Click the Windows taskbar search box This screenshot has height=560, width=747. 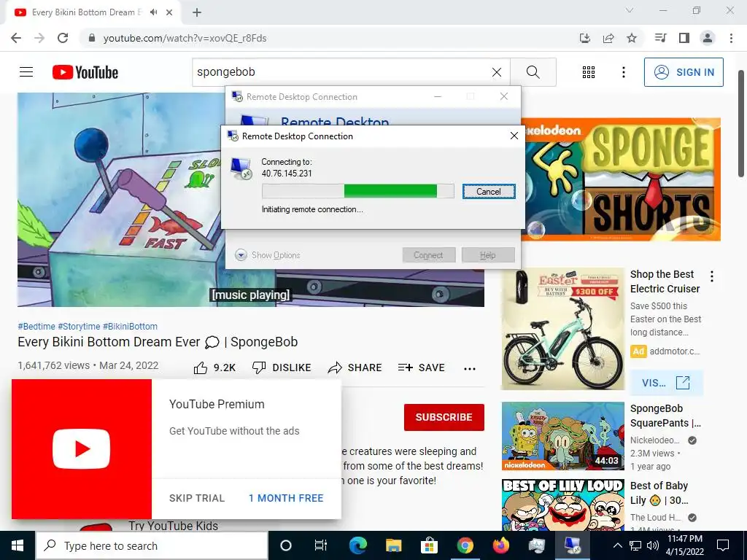[x=152, y=545]
